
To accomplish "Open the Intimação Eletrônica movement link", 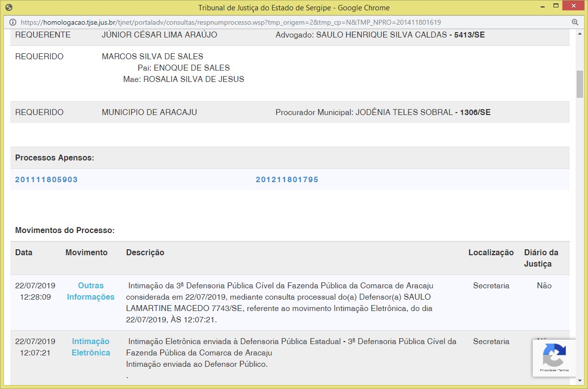I will coord(91,347).
